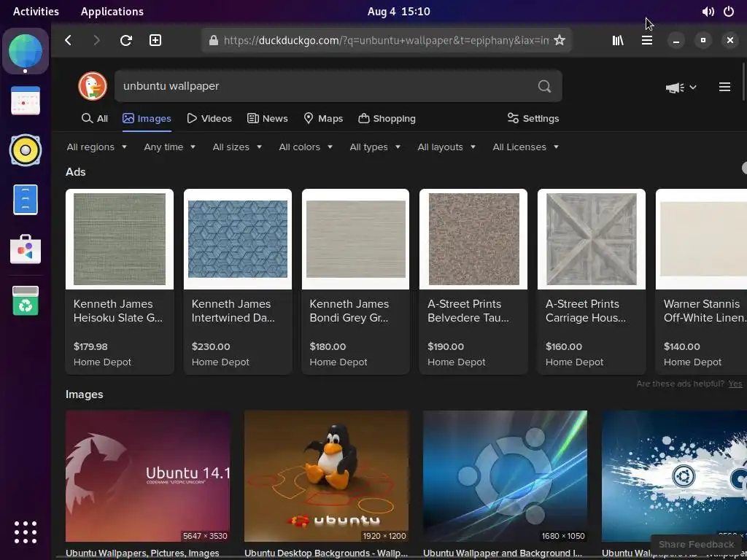Open a new tab with plus icon
747x560 pixels.
pos(155,41)
